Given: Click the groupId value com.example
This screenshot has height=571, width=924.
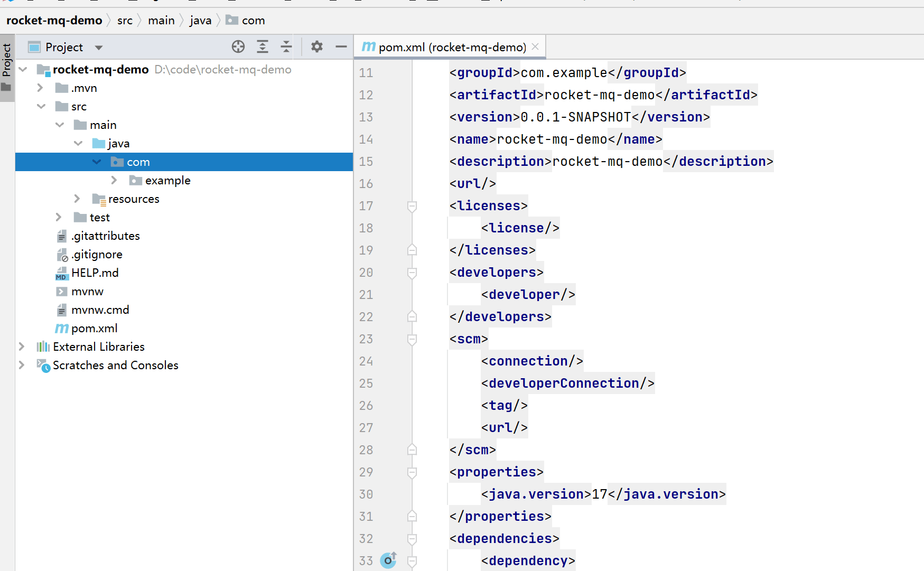Looking at the screenshot, I should 564,72.
